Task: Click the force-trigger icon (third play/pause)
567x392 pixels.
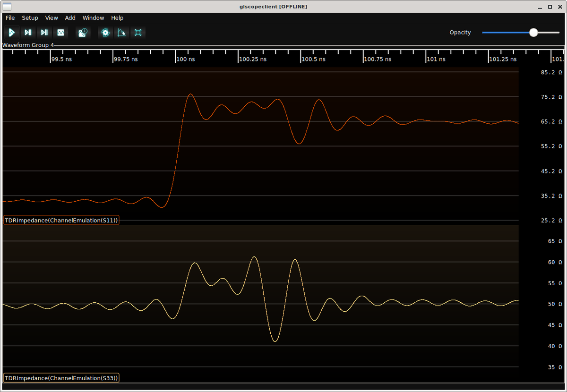Action: tap(44, 33)
